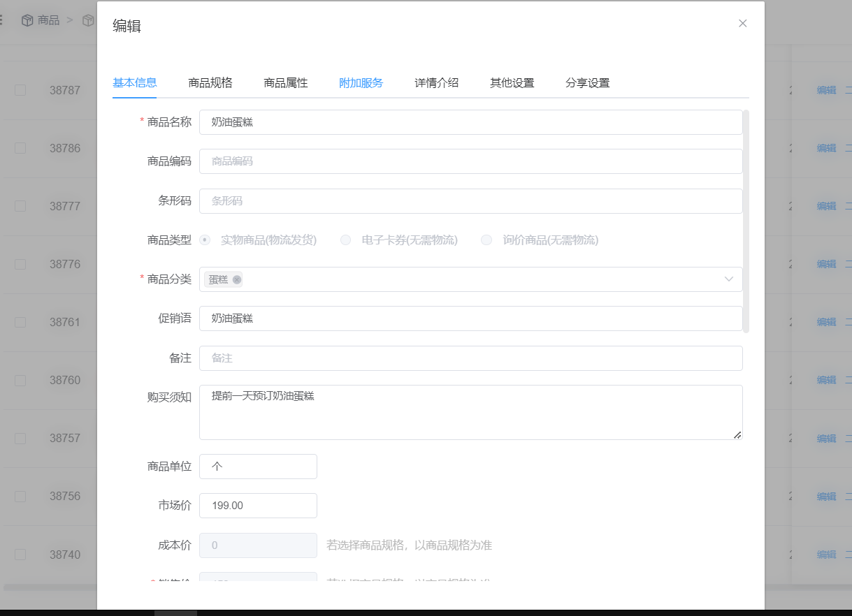Click product ID 38761 in background table
Image resolution: width=852 pixels, height=616 pixels.
pos(65,322)
